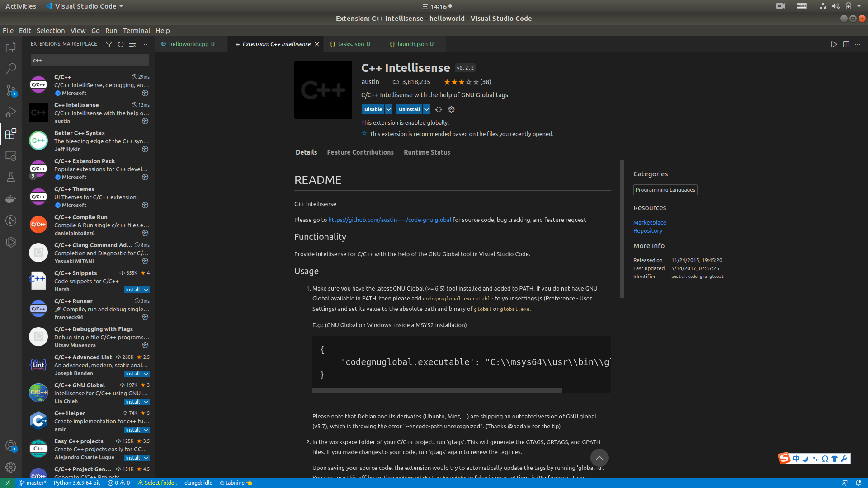This screenshot has width=868, height=488.
Task: Toggle clangd status in status bar
Action: [x=198, y=483]
